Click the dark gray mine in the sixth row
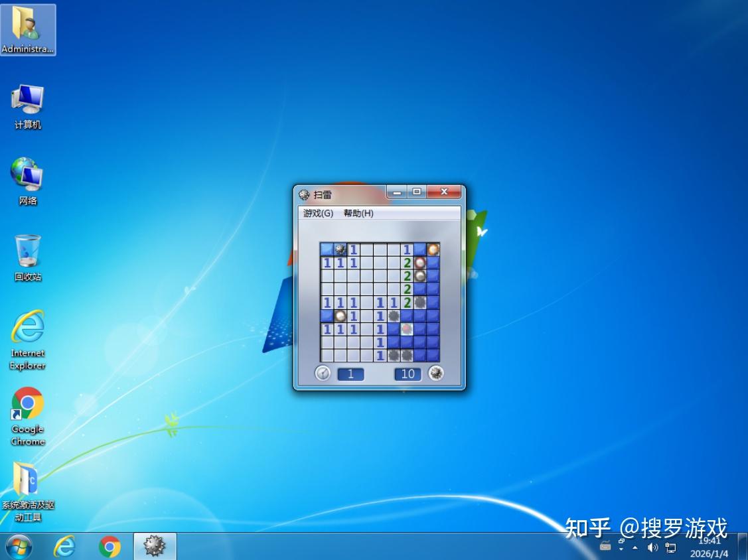Image resolution: width=748 pixels, height=560 pixels. click(394, 315)
